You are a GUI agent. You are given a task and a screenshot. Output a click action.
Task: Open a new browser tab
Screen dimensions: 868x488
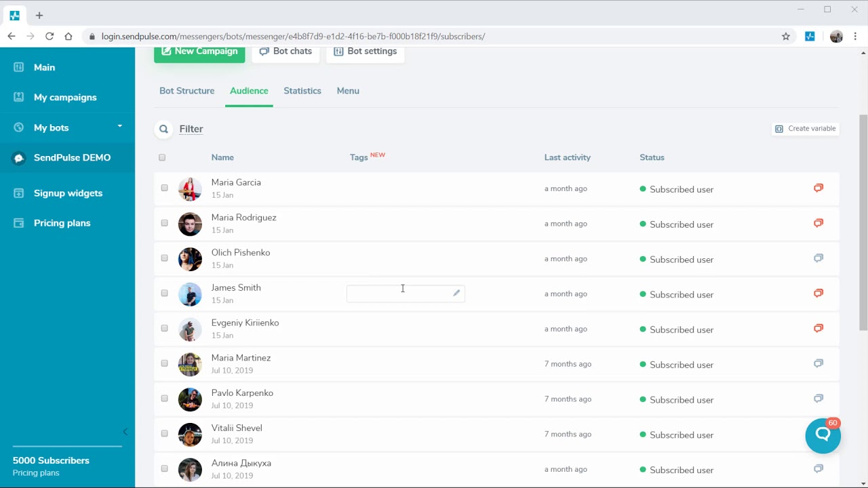(39, 15)
